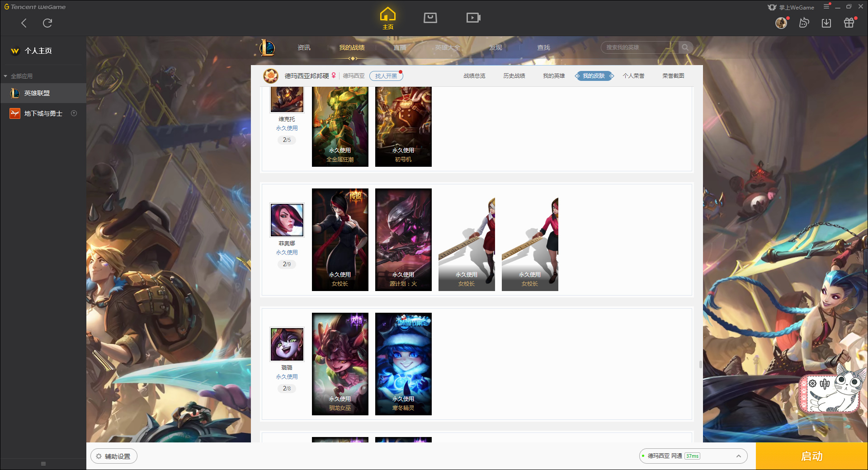Open the friends chat icon
The image size is (868, 470).
click(804, 23)
